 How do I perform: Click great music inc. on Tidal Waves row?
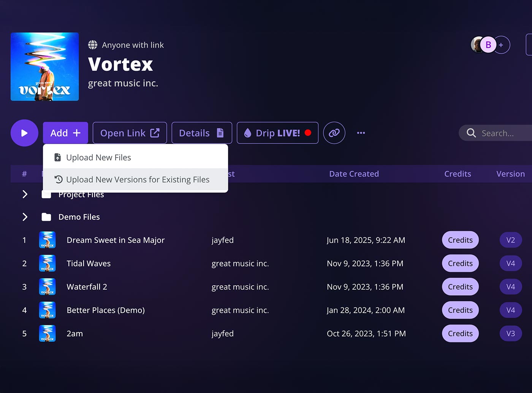(x=240, y=263)
